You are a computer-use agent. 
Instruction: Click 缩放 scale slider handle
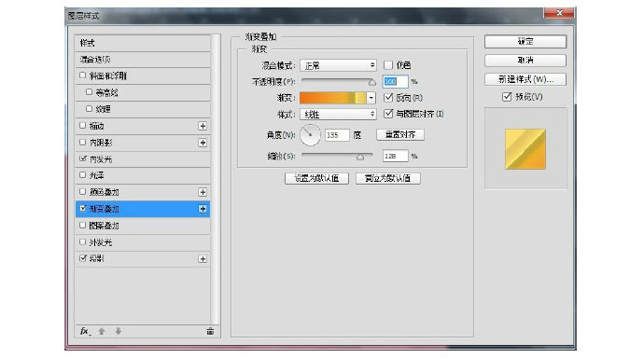point(360,157)
